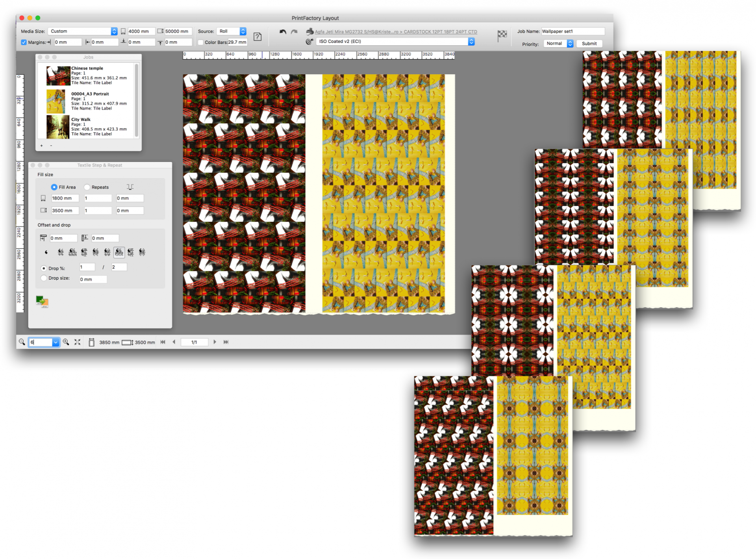The width and height of the screenshot is (756, 559).
Task: Open the help question mark icon
Action: (x=258, y=37)
